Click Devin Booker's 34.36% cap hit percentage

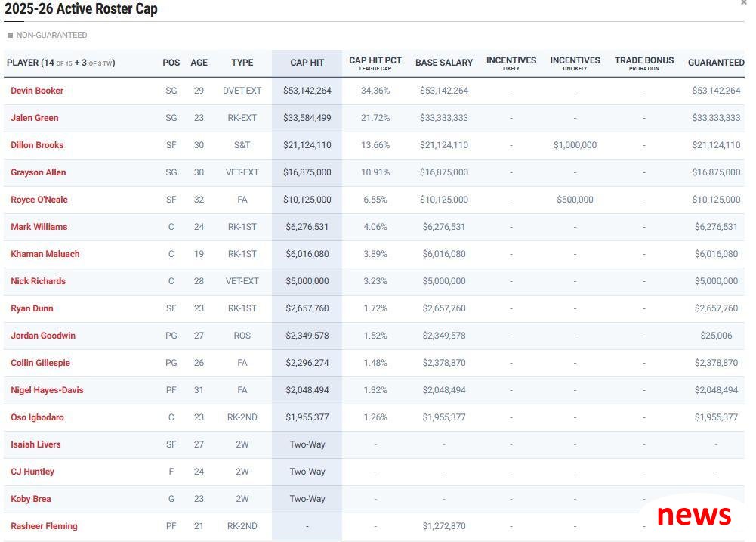[x=375, y=91]
